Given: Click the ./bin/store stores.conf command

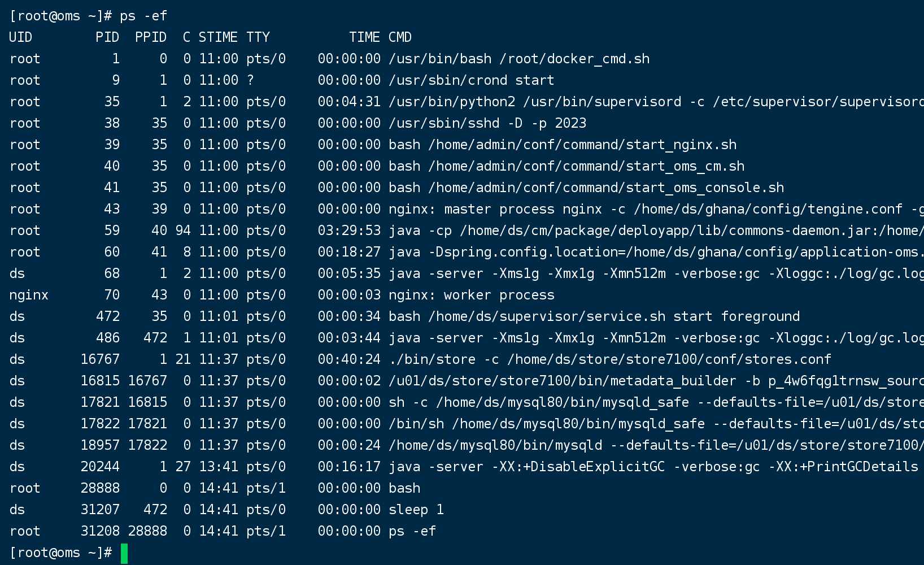Looking at the screenshot, I should [610, 359].
